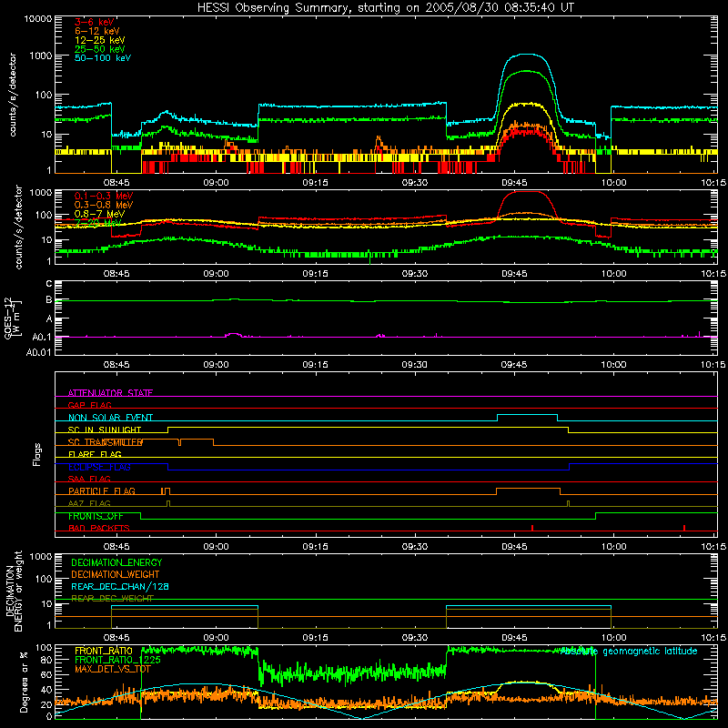Click the PARTICLE_FLAG label

pos(102,490)
